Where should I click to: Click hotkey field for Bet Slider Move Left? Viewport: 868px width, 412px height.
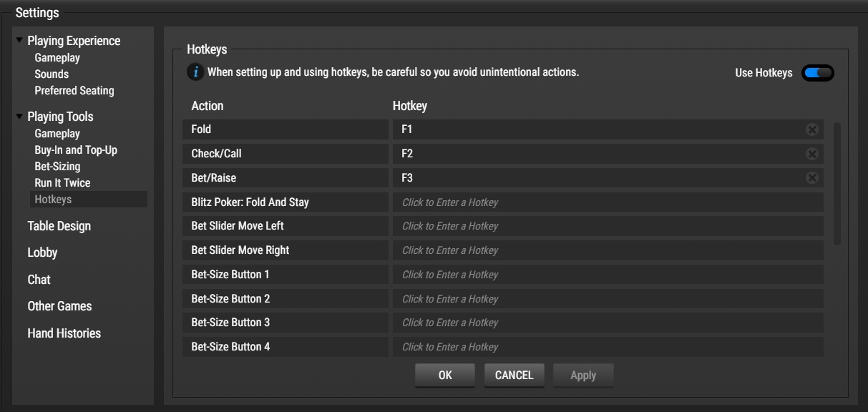pos(608,226)
